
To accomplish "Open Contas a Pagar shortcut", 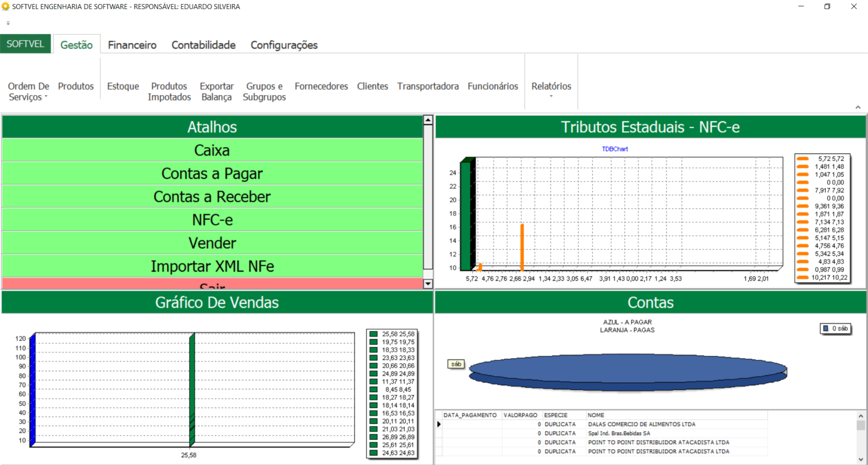I will pyautogui.click(x=212, y=174).
